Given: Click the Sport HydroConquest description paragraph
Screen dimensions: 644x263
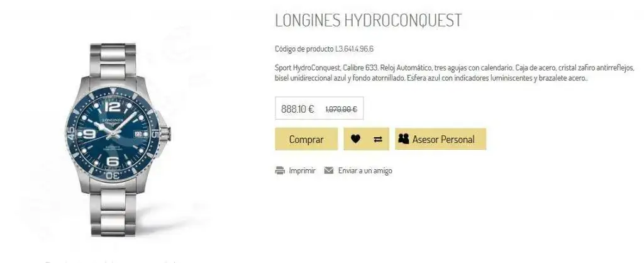Looking at the screenshot, I should pos(455,73).
